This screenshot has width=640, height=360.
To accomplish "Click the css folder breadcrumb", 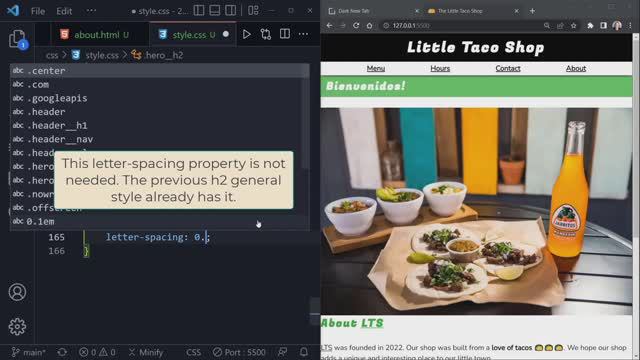I will pyautogui.click(x=52, y=55).
